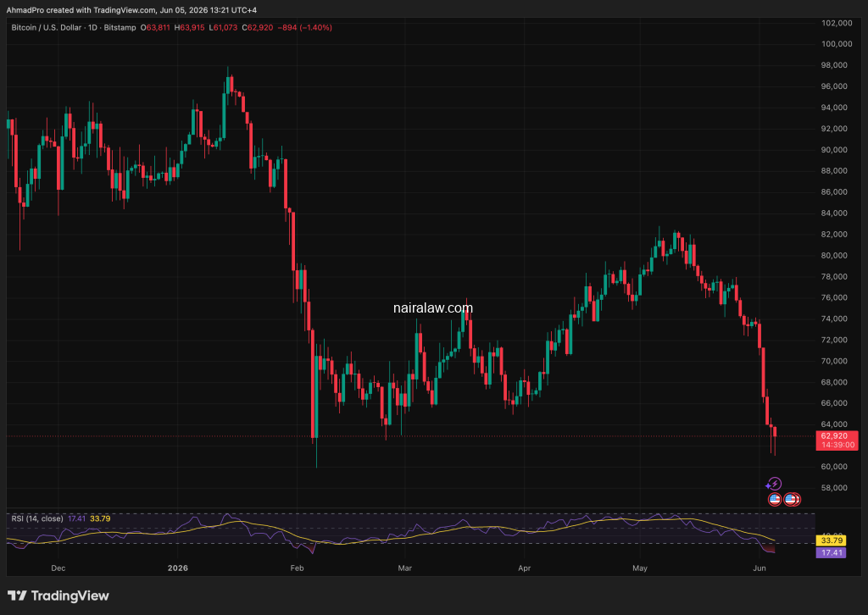Click the 2026 label on the time axis

[x=178, y=568]
